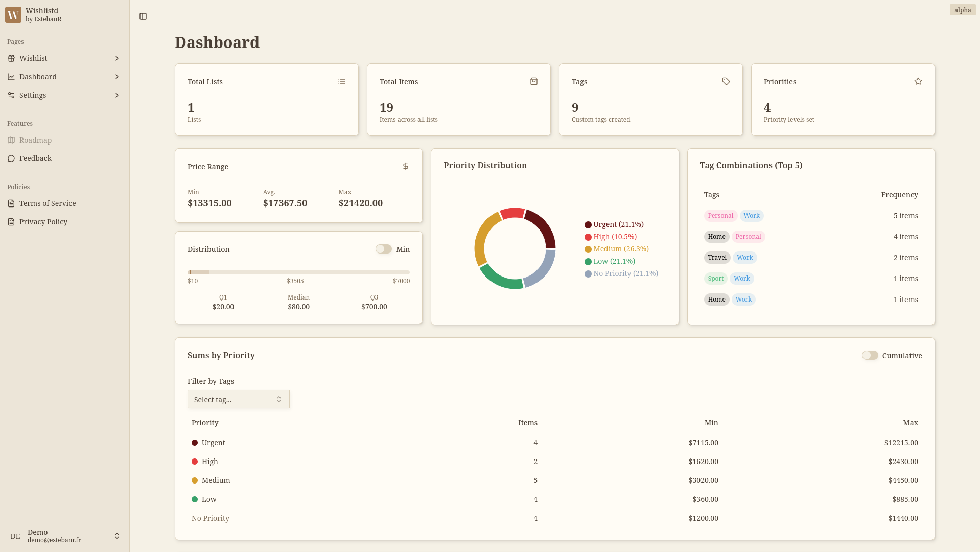The width and height of the screenshot is (980, 552).
Task: Click the tag icon in Tags card
Action: point(726,81)
